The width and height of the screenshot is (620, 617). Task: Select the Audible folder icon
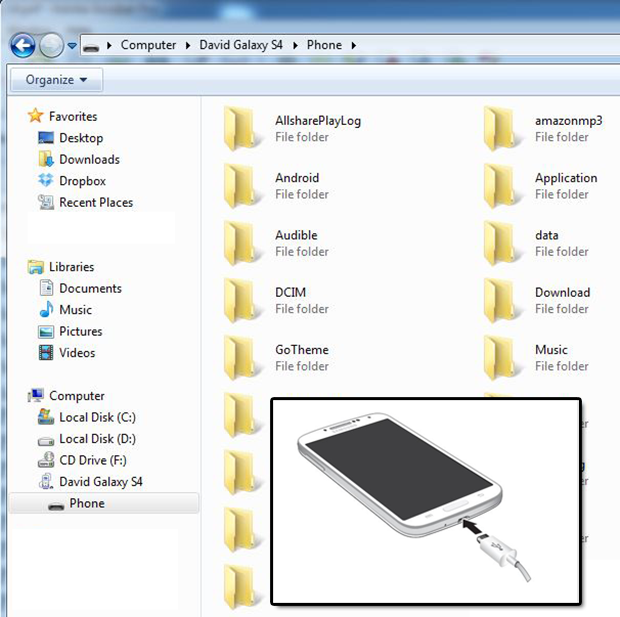(x=242, y=243)
